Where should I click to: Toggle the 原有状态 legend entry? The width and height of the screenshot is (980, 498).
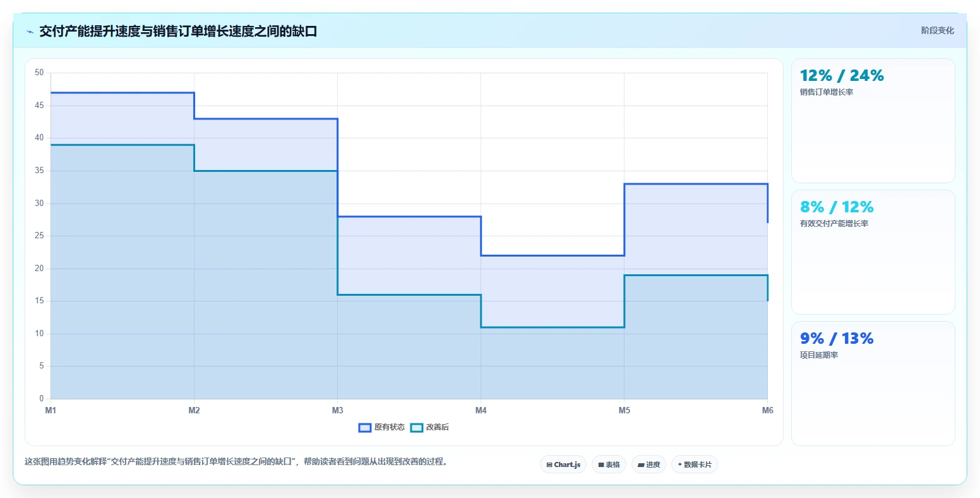pyautogui.click(x=381, y=427)
